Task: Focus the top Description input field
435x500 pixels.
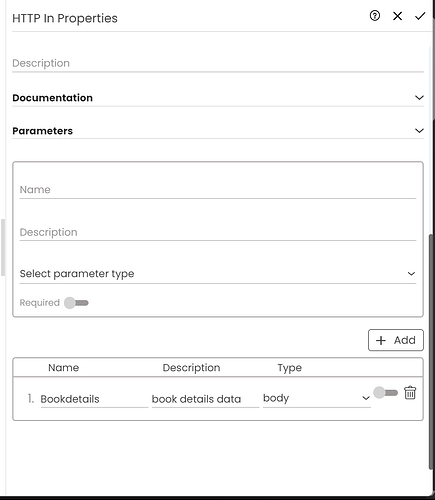Action: click(218, 63)
